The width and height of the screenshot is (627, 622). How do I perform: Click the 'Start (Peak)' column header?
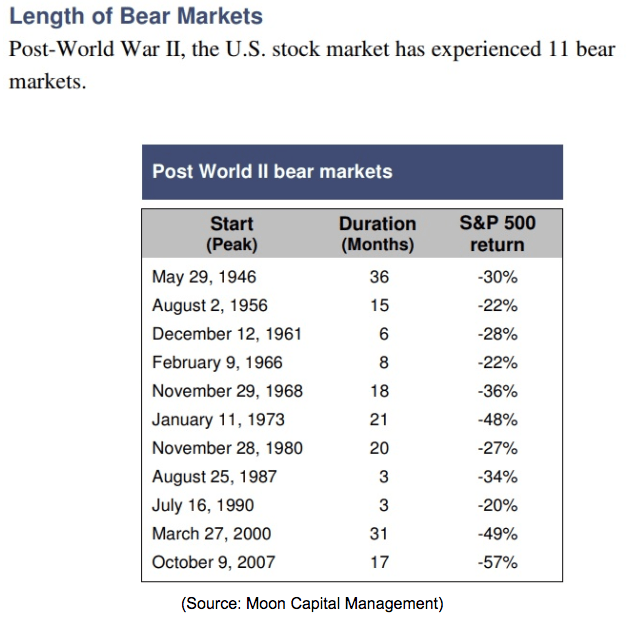tap(232, 234)
